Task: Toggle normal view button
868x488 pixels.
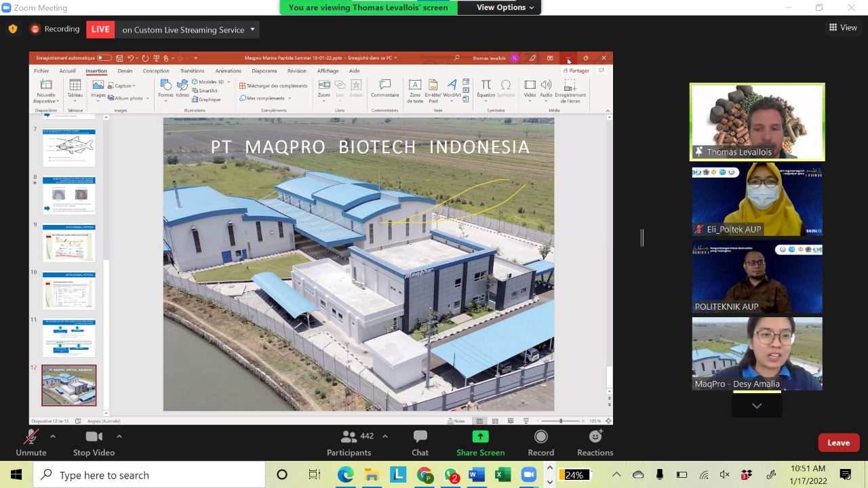Action: [x=479, y=421]
